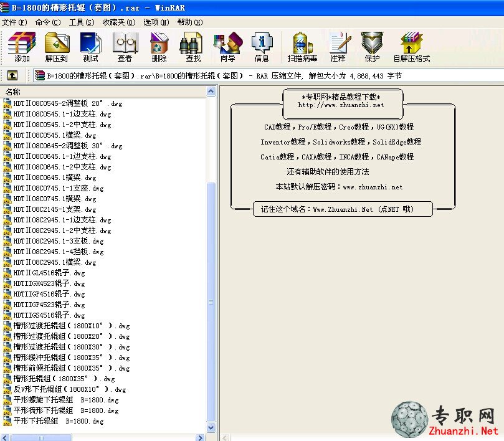Click file icon of HDTⅡGL4516辊子.dwg

(x=7, y=273)
